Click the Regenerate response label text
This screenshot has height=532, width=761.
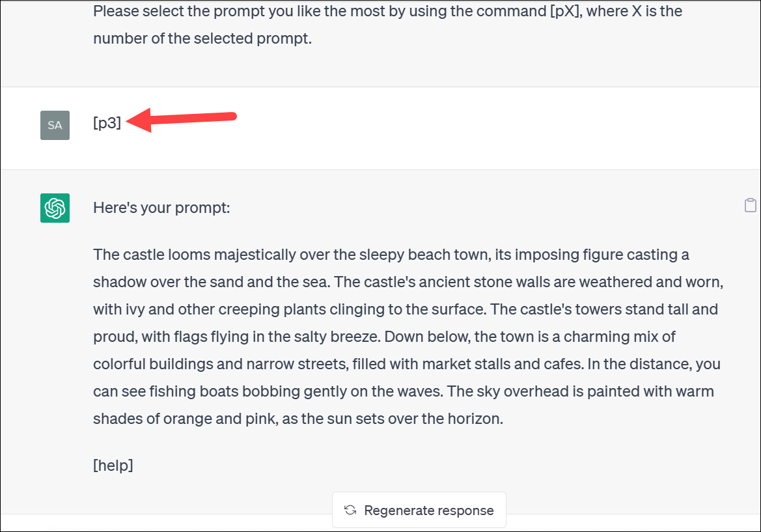pos(428,511)
